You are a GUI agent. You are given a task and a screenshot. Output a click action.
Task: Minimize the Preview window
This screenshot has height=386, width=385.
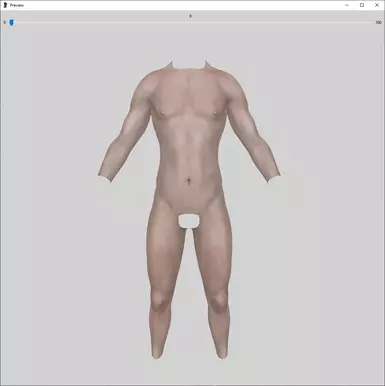click(347, 5)
